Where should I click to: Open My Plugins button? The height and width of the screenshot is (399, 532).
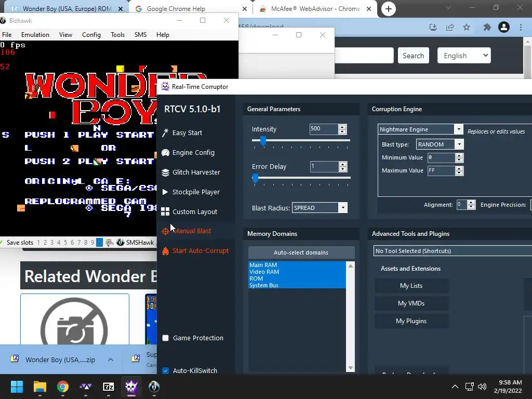pos(411,321)
